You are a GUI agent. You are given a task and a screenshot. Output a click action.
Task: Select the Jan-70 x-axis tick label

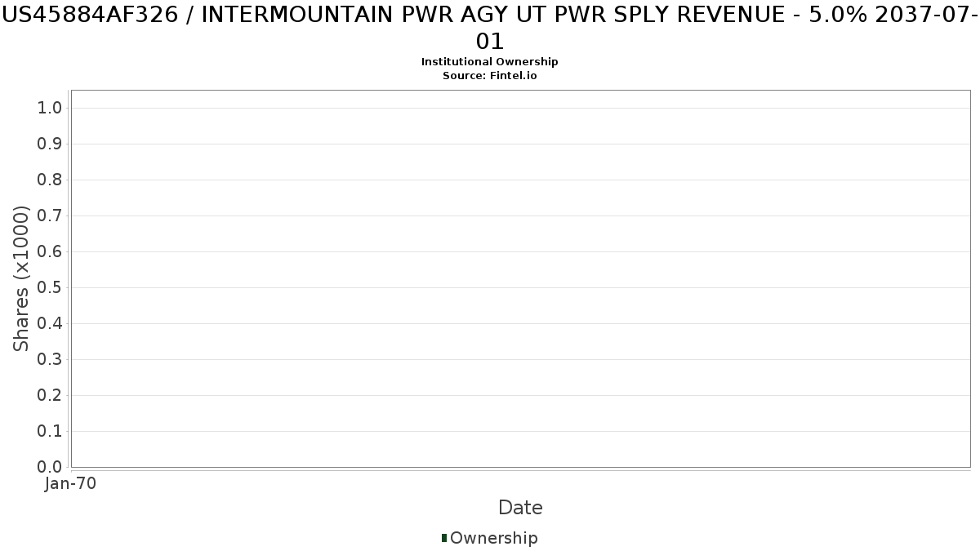click(x=71, y=484)
